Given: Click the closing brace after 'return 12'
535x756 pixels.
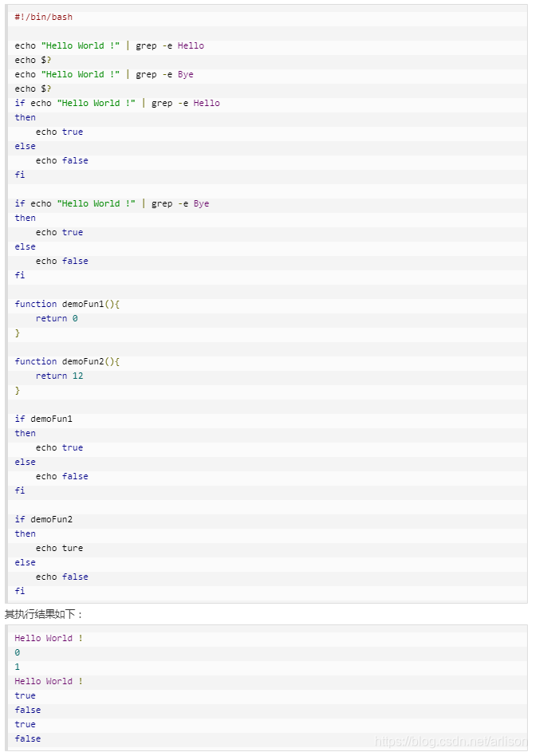Looking at the screenshot, I should click(18, 390).
